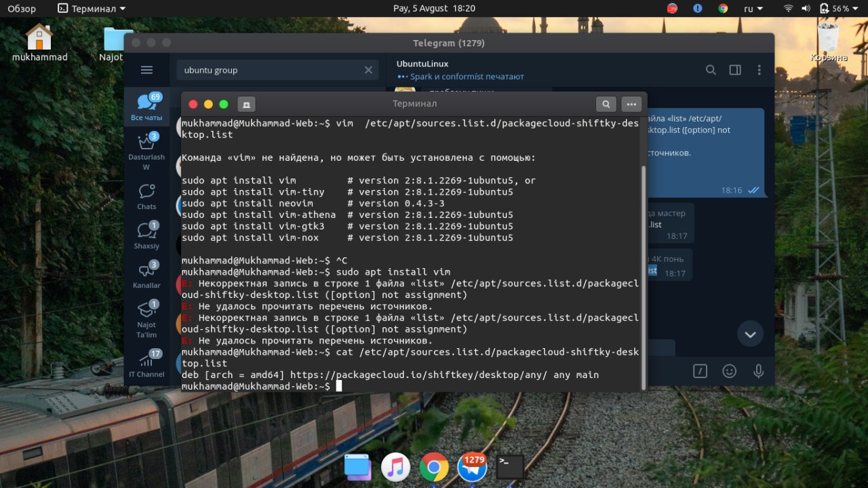Open clock and calendar "Pay, 5 Avgust"
868x488 pixels.
434,9
